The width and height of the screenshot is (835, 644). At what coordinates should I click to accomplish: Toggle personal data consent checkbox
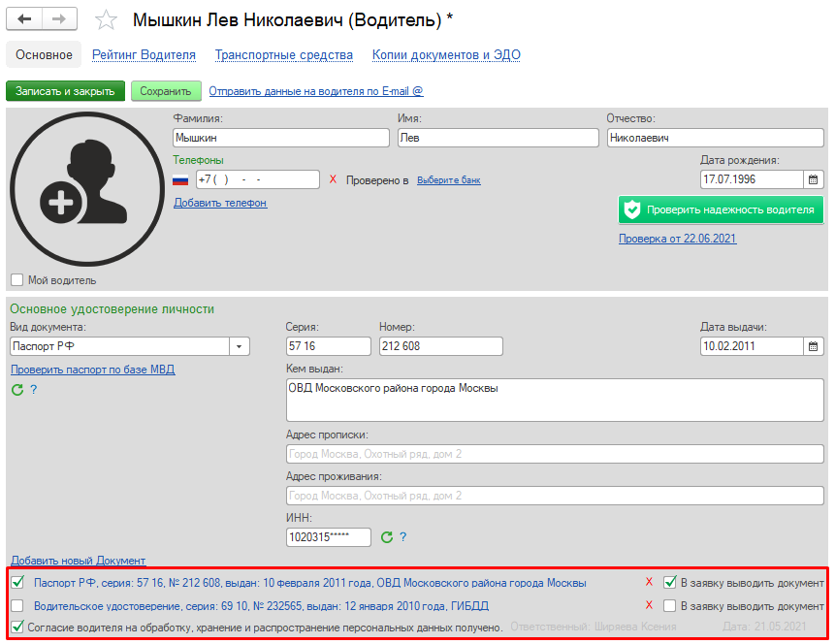click(17, 627)
